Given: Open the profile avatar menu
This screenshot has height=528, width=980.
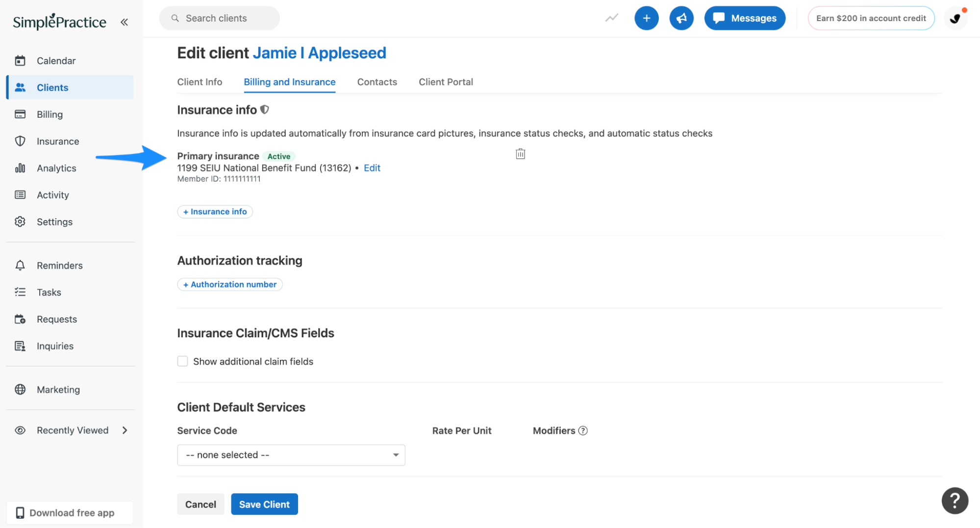Looking at the screenshot, I should [955, 18].
